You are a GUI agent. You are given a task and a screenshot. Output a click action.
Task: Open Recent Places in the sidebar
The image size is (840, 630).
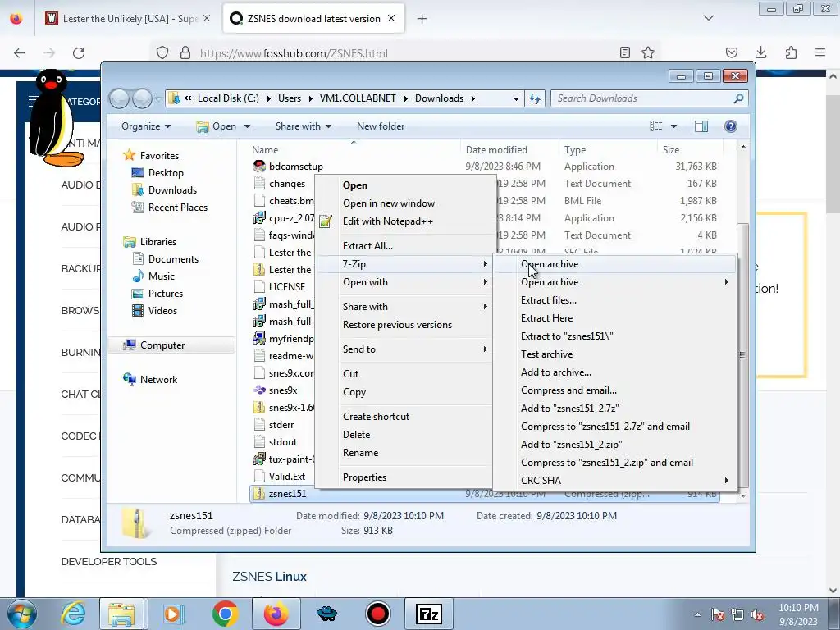click(178, 208)
